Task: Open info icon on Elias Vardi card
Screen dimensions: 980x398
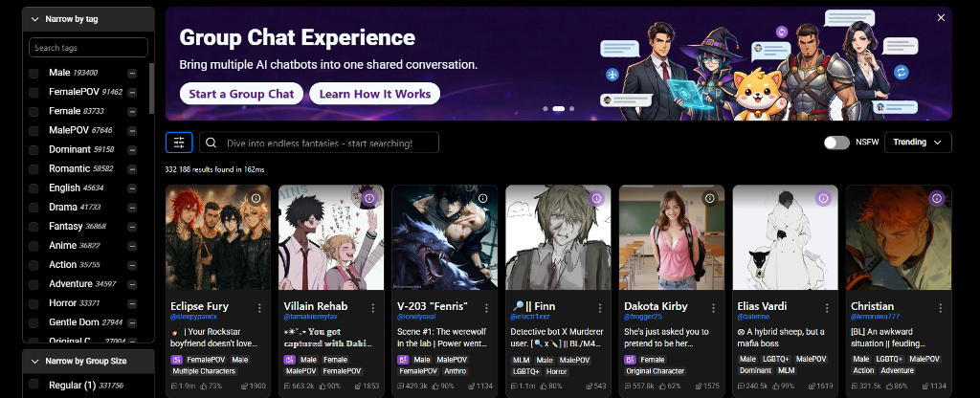Action: pyautogui.click(x=823, y=198)
